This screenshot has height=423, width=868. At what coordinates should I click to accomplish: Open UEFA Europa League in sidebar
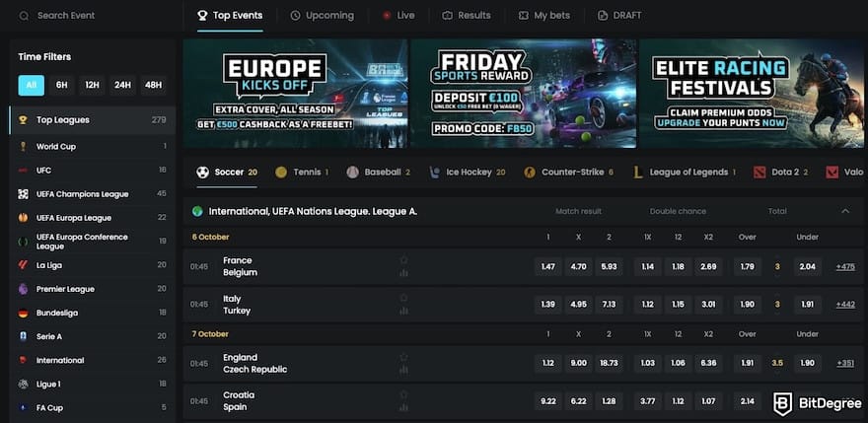[93, 218]
